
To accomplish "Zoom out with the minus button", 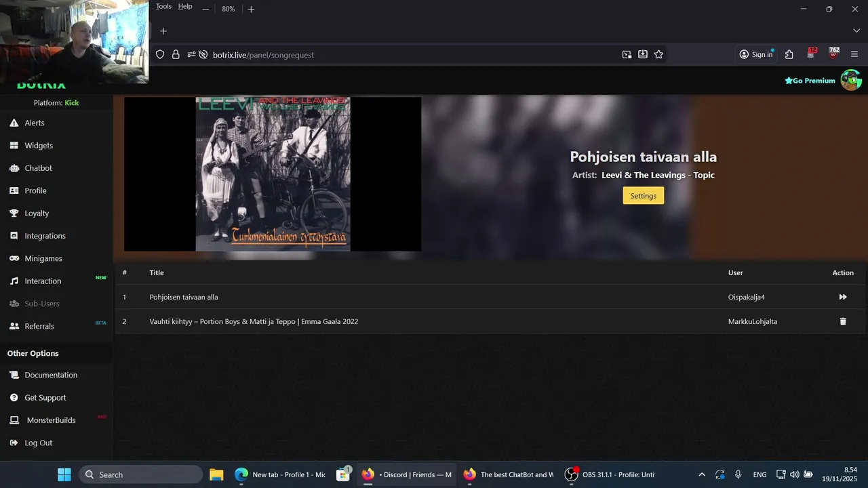I will (x=205, y=9).
